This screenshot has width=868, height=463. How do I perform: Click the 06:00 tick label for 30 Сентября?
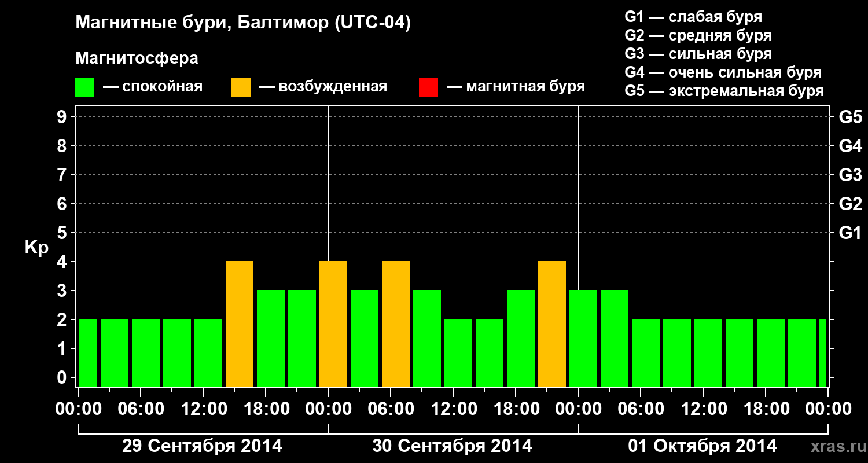(391, 409)
